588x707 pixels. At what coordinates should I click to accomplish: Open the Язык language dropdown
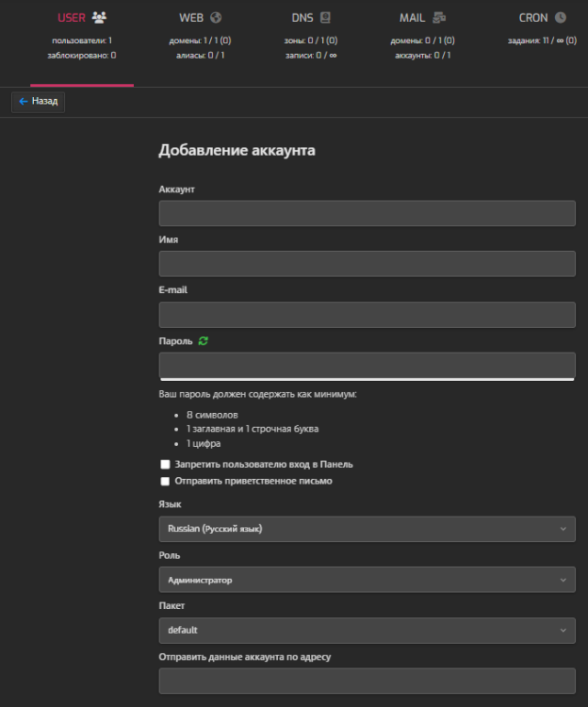coord(367,529)
